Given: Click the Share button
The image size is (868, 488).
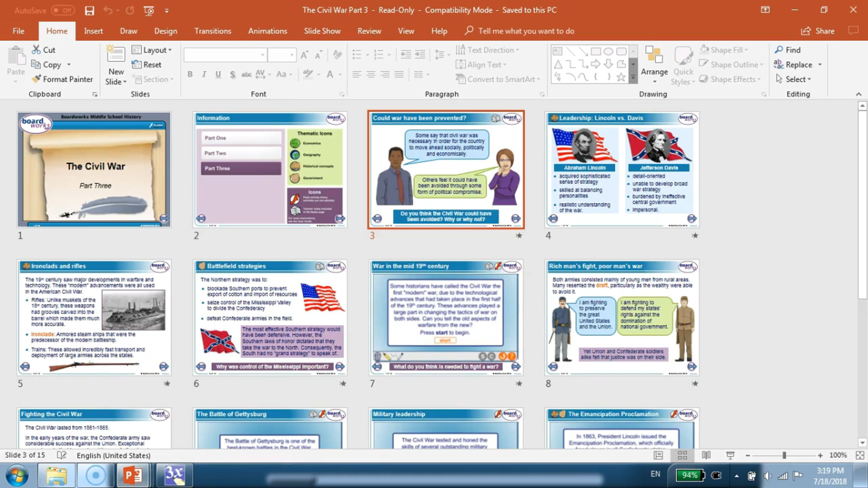Looking at the screenshot, I should tap(818, 31).
